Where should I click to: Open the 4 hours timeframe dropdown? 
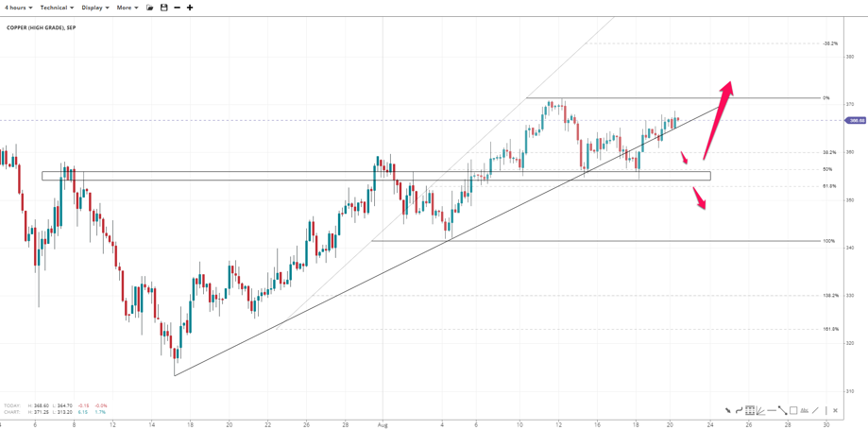pos(18,8)
